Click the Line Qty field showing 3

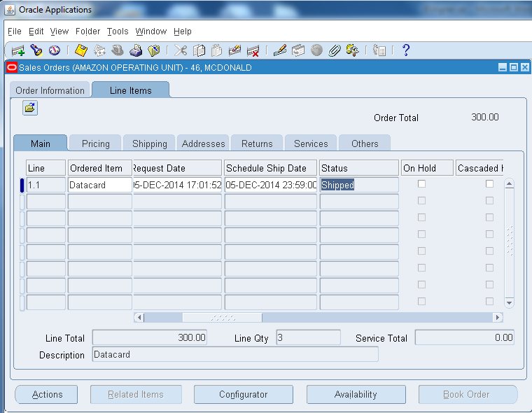[309, 337]
